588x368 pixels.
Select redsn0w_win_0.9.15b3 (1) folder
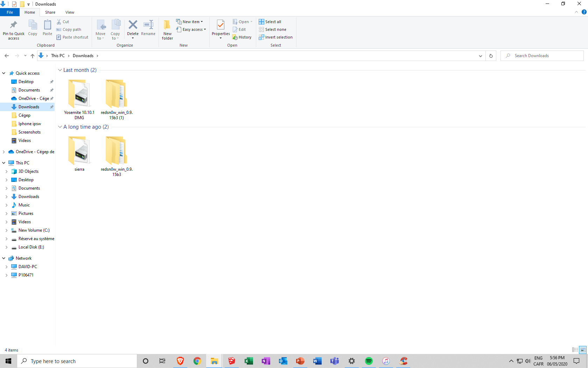[x=117, y=100]
